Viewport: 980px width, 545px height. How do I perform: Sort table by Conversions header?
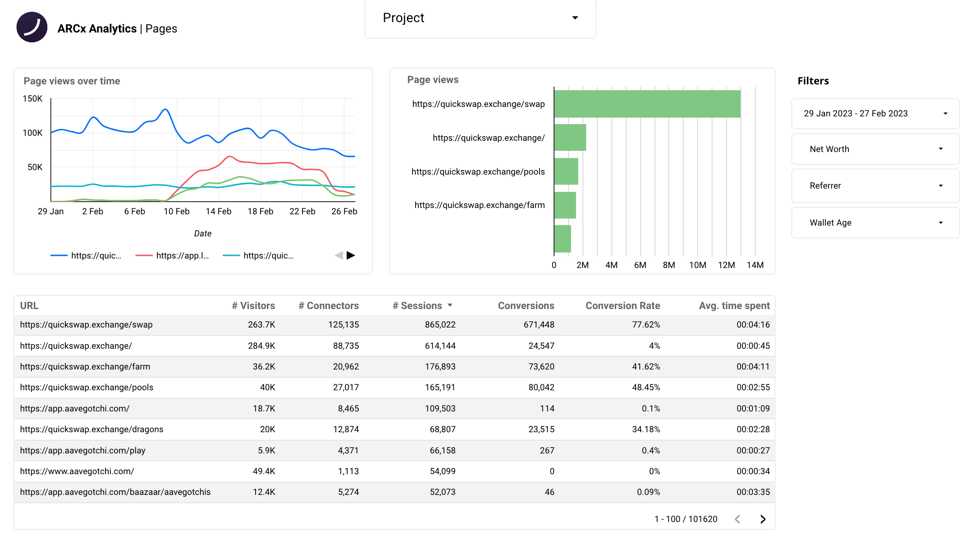point(526,305)
